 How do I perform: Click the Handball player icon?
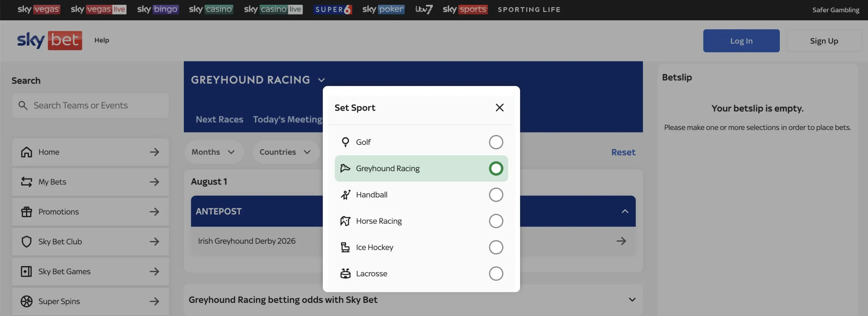point(345,195)
